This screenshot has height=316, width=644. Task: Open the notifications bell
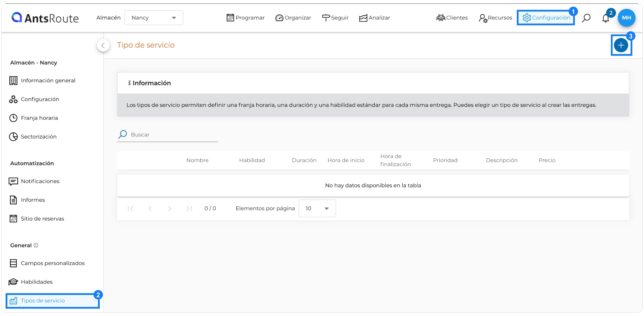606,18
